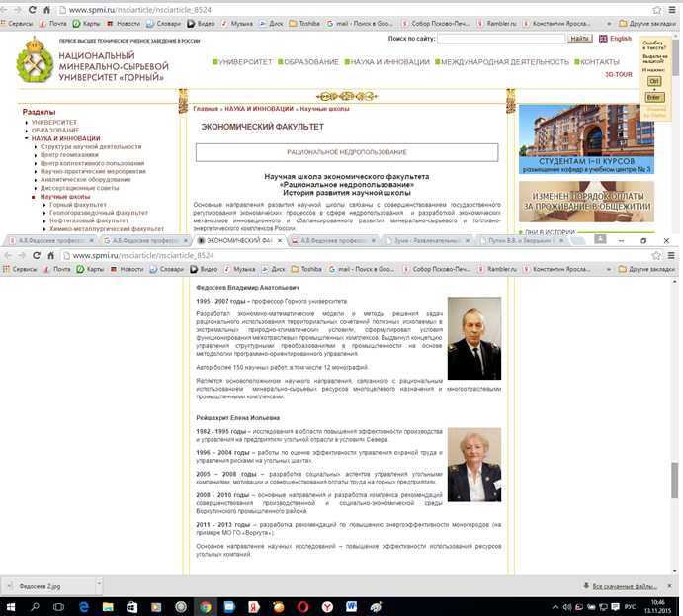
Task: Open dropdown arrow for Федосеев 2.jpg download
Action: click(99, 583)
